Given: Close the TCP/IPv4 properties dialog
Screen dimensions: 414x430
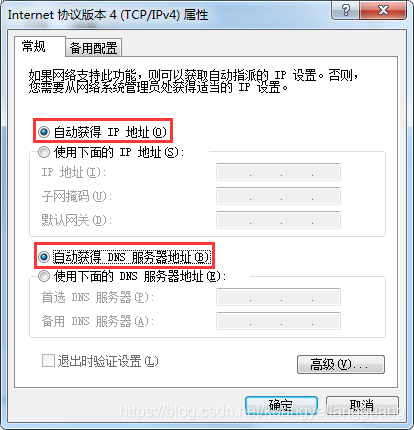Looking at the screenshot, I should click(x=383, y=10).
